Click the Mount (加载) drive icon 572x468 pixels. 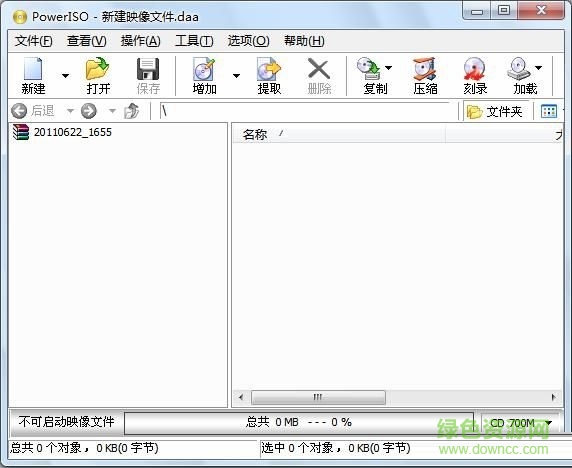pyautogui.click(x=519, y=69)
